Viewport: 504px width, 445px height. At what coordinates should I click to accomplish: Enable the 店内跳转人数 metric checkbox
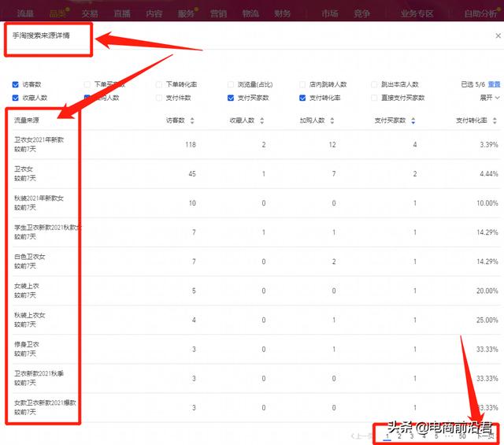[x=302, y=84]
